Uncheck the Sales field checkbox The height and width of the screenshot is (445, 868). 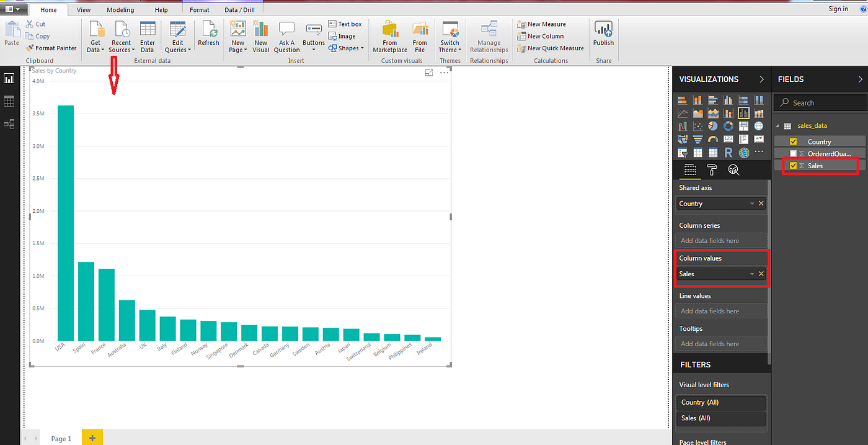pos(794,165)
